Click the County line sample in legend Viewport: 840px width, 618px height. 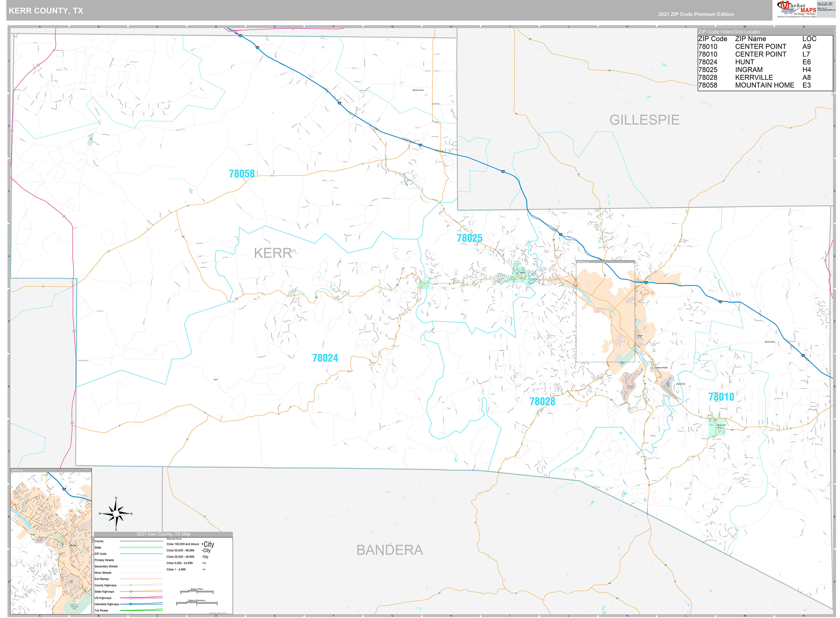point(141,541)
